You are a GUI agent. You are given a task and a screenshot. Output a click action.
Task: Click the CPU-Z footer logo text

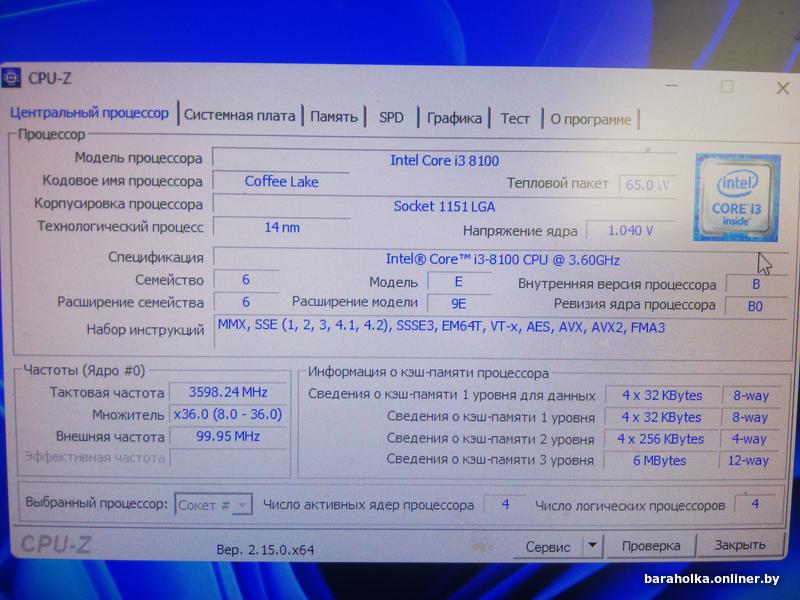coord(55,545)
